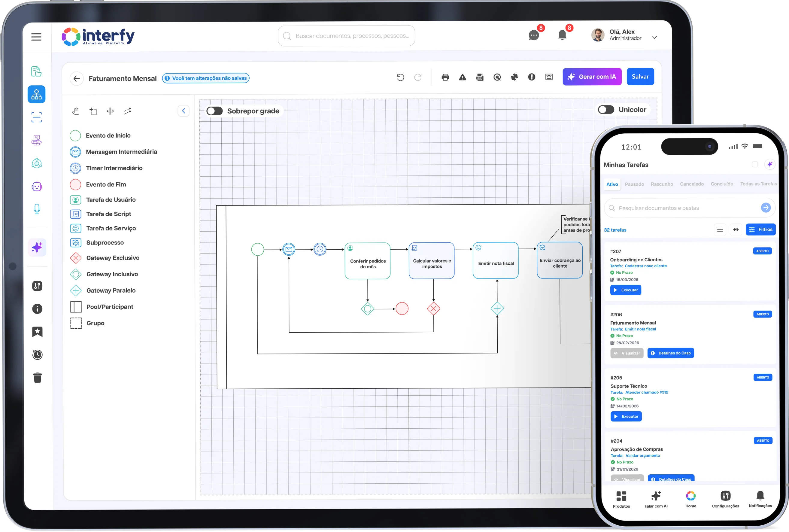The image size is (789, 532).
Task: Open the tablet header notifications bell
Action: pyautogui.click(x=562, y=35)
